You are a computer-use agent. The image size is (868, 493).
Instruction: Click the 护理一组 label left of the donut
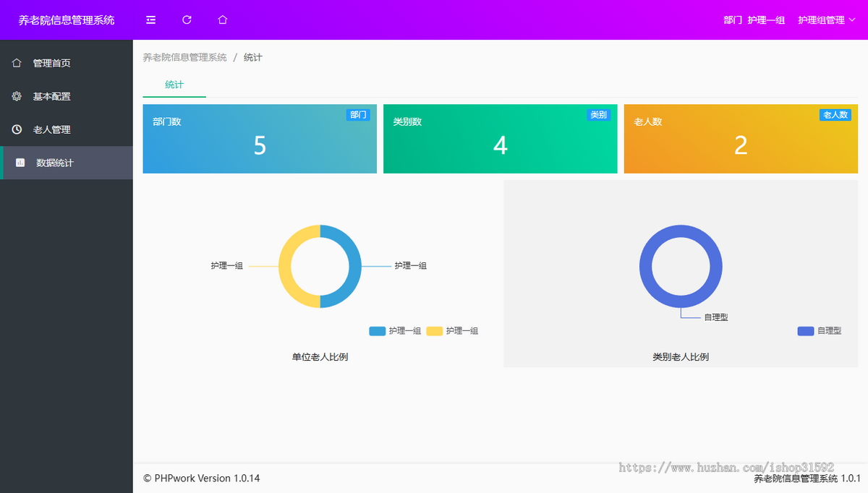227,266
